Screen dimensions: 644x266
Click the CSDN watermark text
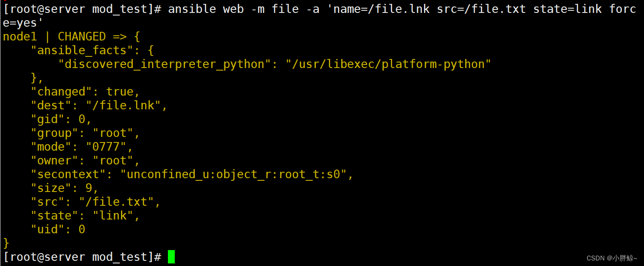tap(612, 258)
